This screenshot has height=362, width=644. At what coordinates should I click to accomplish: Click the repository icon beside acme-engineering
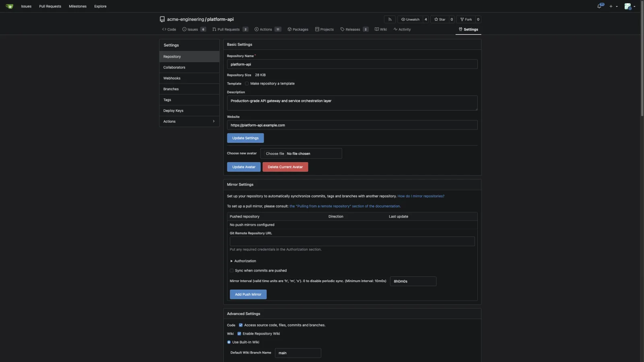(x=162, y=19)
